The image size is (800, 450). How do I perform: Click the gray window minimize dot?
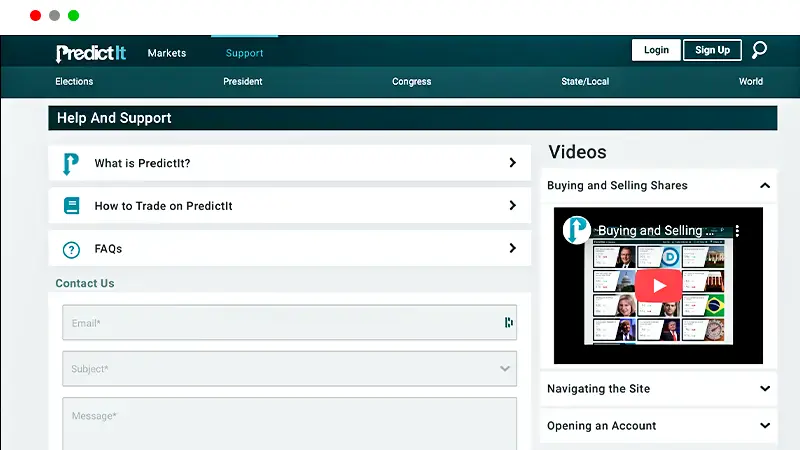coord(55,16)
